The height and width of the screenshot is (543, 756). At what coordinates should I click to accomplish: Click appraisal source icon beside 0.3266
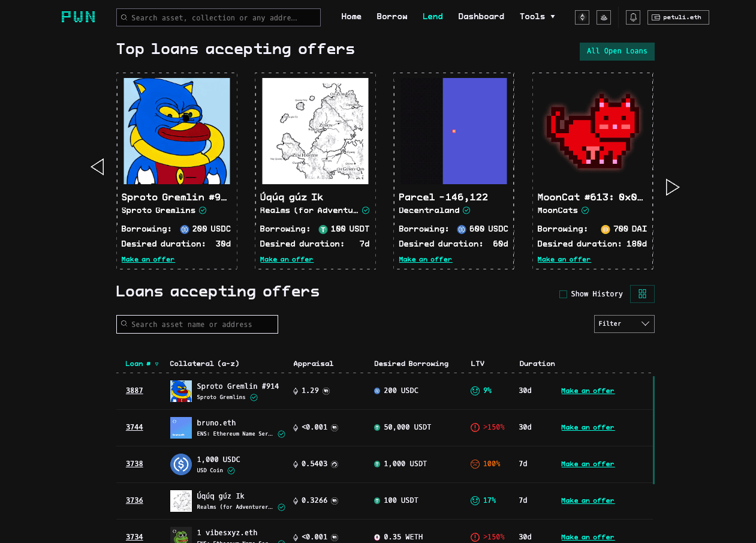pyautogui.click(x=335, y=501)
